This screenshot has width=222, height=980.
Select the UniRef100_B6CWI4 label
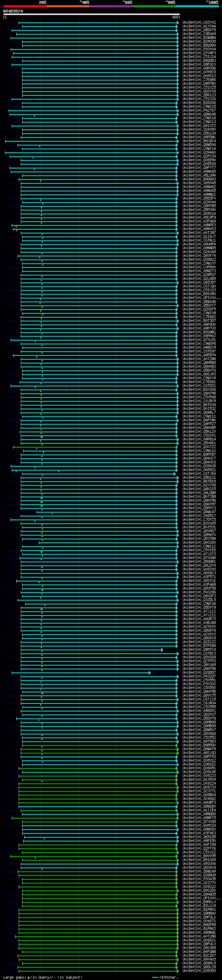coord(199,141)
